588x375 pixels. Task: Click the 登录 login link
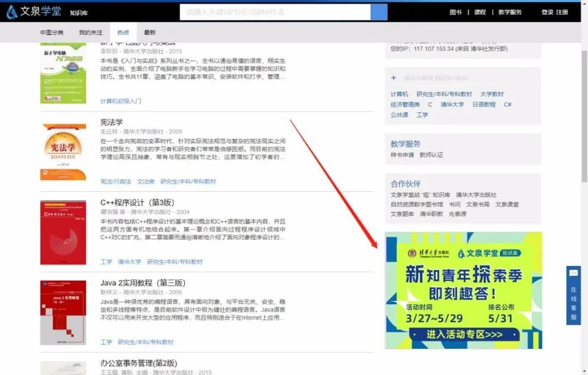[547, 12]
